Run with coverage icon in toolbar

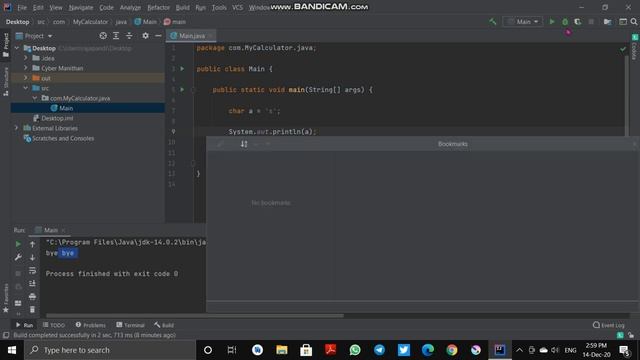tap(578, 22)
